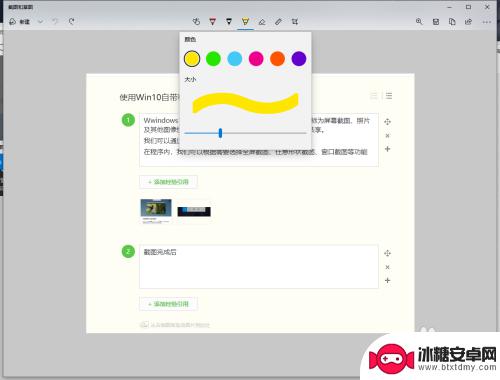The image size is (500, 380).
Task: Maximize the Snip & Sketch window
Action: (x=468, y=7)
